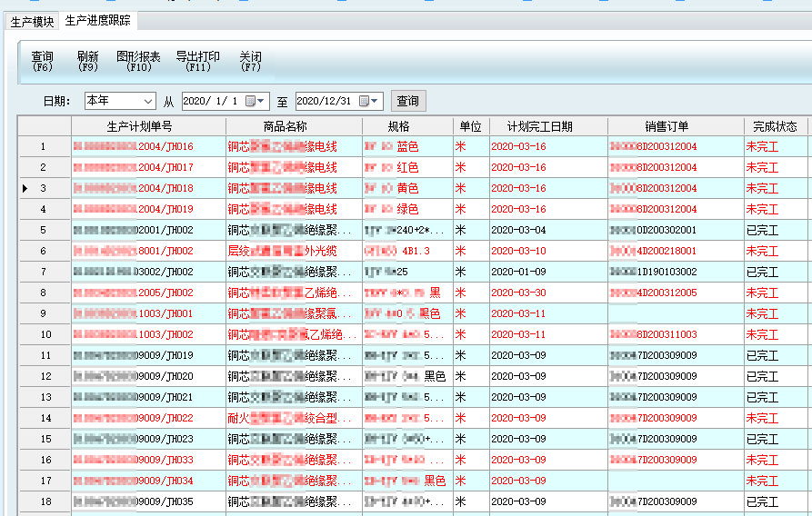The width and height of the screenshot is (812, 516).
Task: Click the 未完工 status in row 6
Action: [776, 251]
